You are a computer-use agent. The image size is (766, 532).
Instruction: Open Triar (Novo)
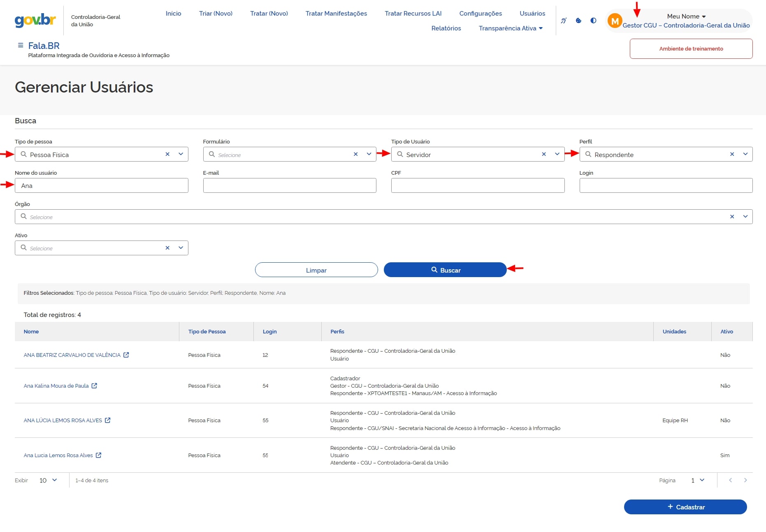point(216,13)
